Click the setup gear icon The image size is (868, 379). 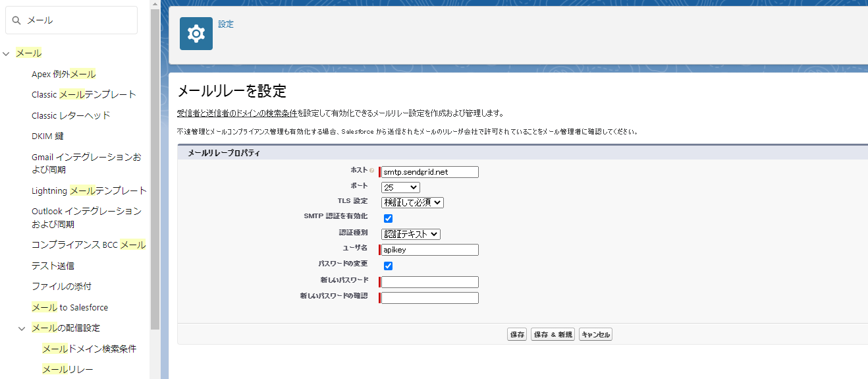click(x=196, y=34)
